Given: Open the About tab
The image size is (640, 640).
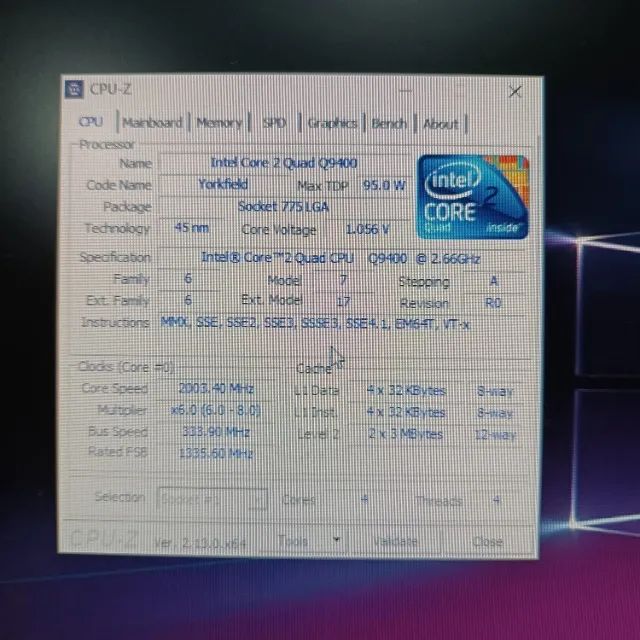Looking at the screenshot, I should click(441, 124).
